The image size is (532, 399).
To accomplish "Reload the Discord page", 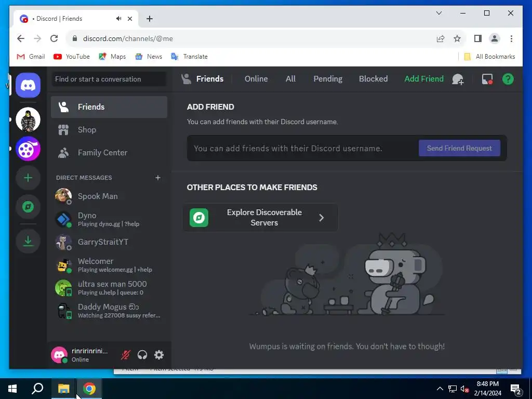I will (54, 38).
